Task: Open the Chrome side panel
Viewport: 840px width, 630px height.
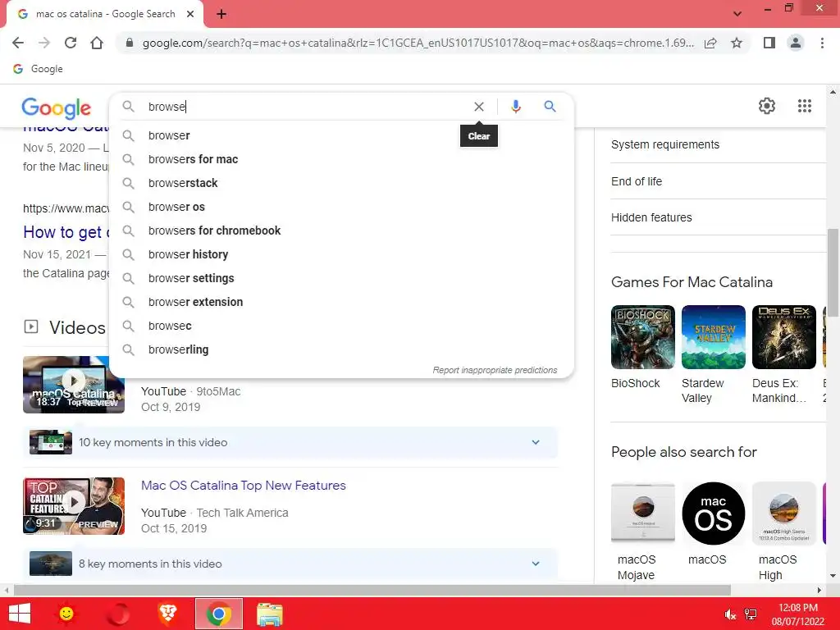Action: [x=769, y=43]
